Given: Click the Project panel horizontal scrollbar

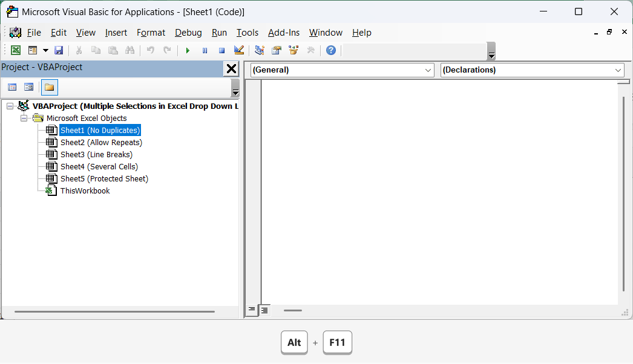Looking at the screenshot, I should [114, 311].
